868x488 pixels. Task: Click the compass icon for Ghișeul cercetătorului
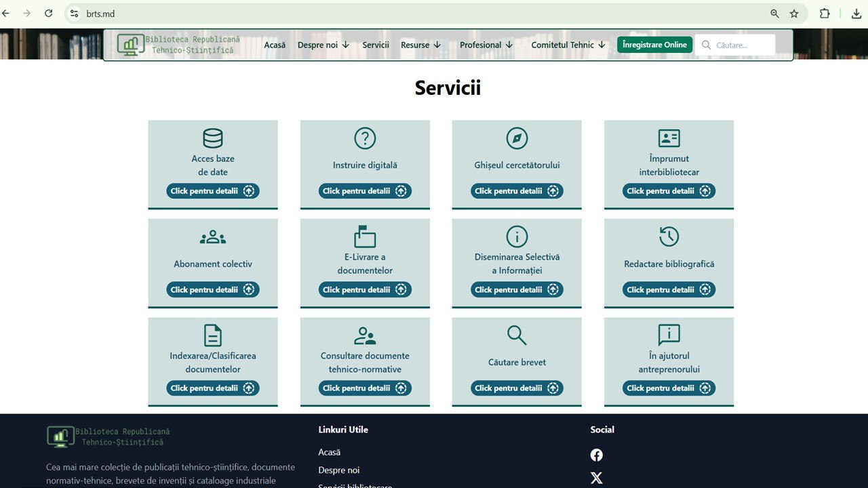tap(517, 138)
